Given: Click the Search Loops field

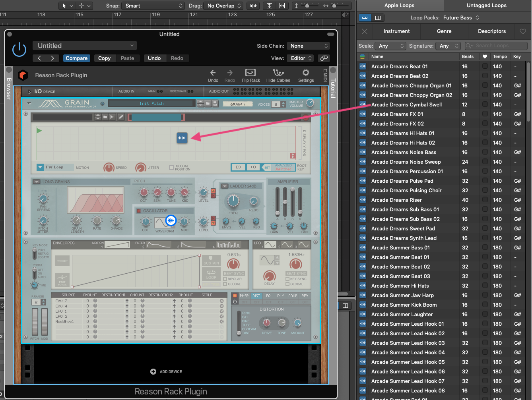Looking at the screenshot, I should point(496,46).
